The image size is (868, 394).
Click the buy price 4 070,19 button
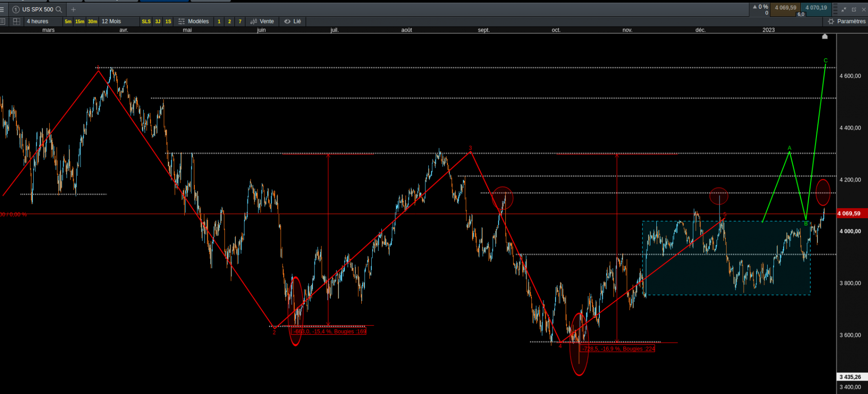[816, 8]
